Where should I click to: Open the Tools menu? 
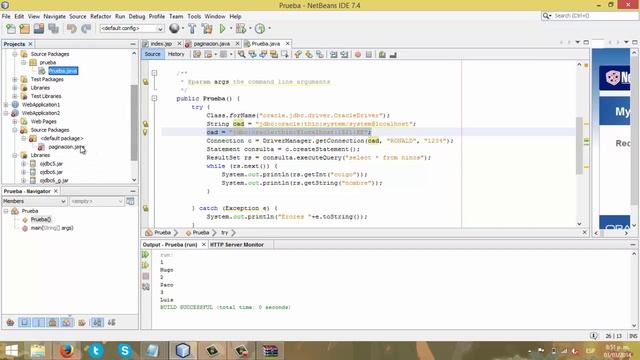coord(194,16)
